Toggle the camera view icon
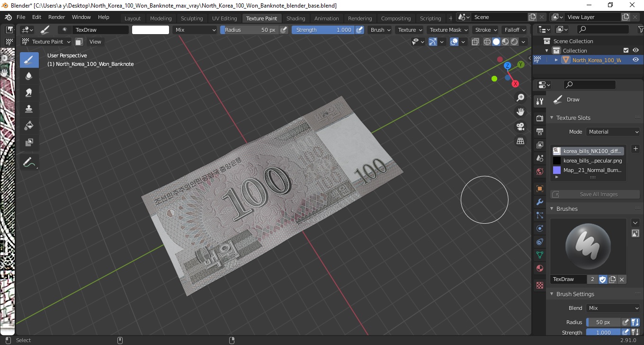 coord(520,127)
